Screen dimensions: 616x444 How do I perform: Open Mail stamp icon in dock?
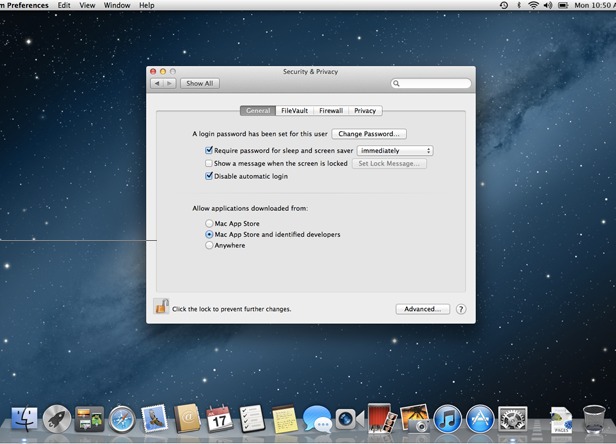[154, 419]
